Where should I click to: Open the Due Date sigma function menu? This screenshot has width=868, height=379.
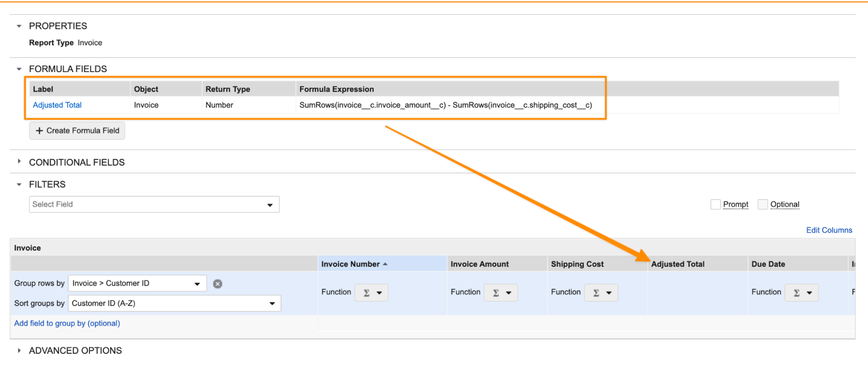pyautogui.click(x=802, y=293)
